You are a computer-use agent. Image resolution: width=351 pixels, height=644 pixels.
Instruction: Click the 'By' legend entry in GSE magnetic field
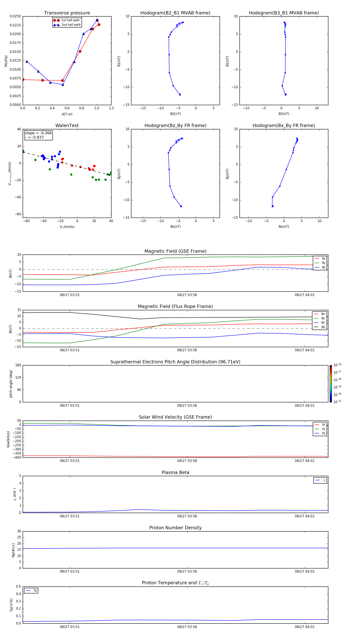click(320, 263)
